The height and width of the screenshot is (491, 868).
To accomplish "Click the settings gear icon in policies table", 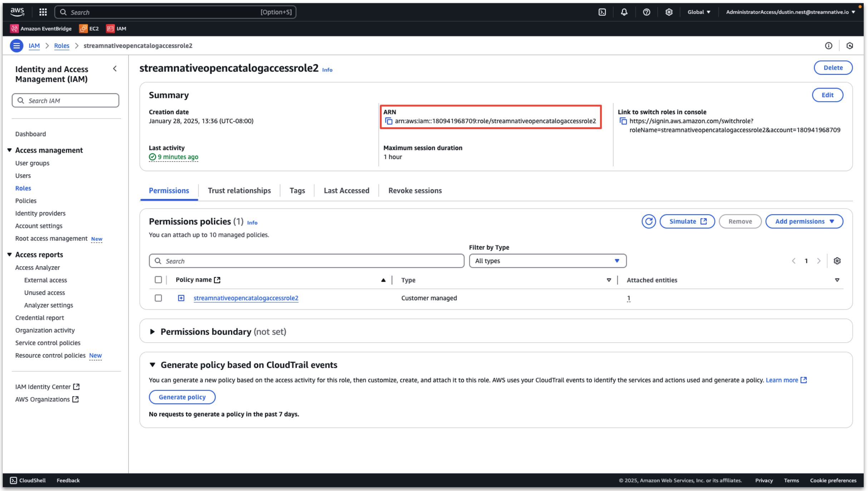I will click(838, 261).
